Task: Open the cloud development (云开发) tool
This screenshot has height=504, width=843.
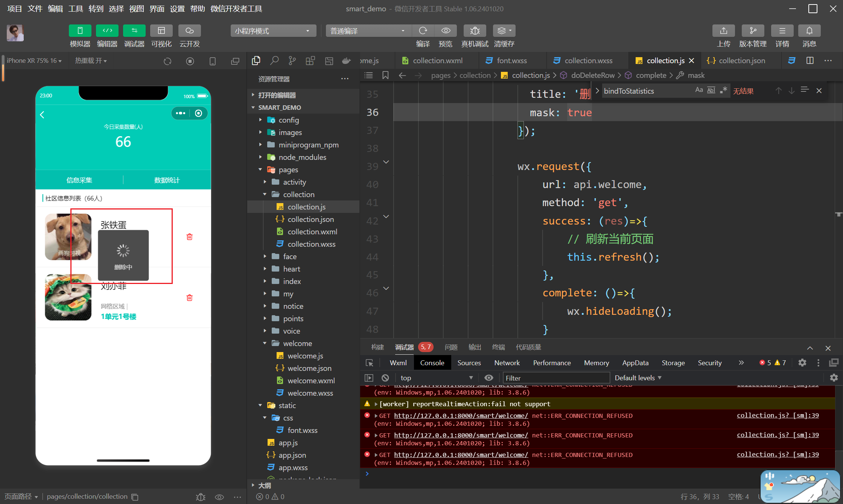Action: 189,30
